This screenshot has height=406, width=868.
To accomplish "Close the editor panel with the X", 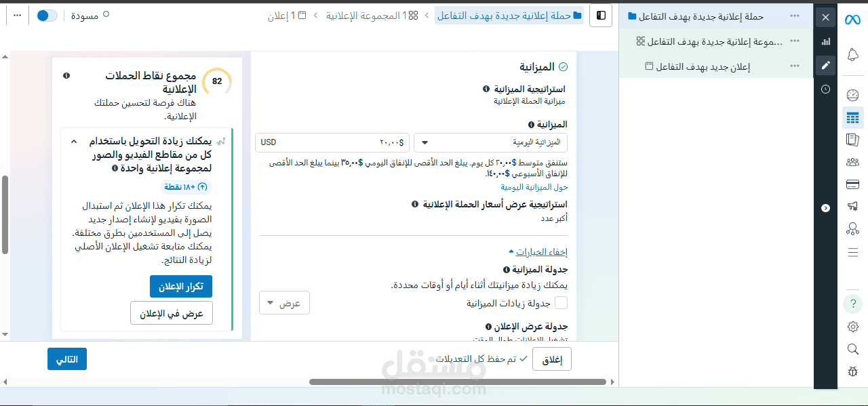I will (825, 18).
